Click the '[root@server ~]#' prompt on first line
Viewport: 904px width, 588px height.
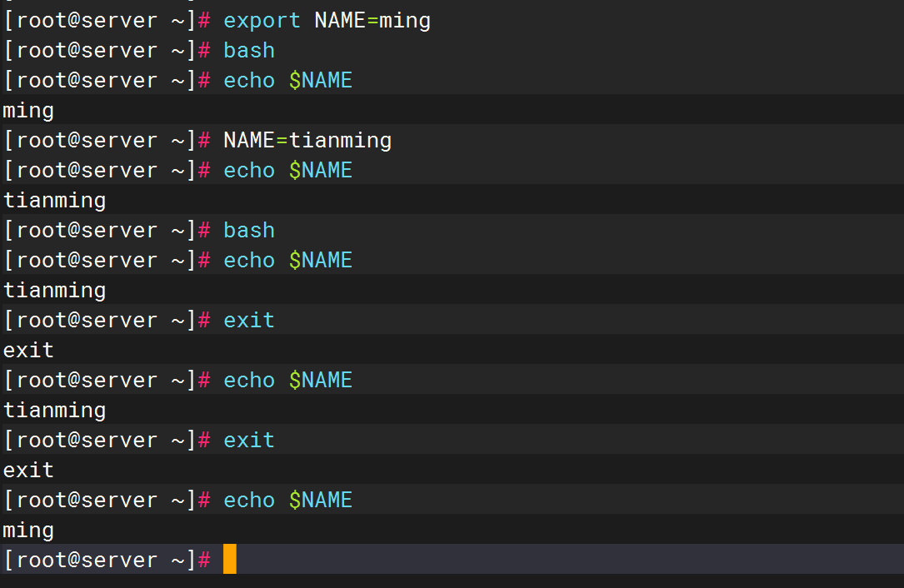[x=107, y=20]
